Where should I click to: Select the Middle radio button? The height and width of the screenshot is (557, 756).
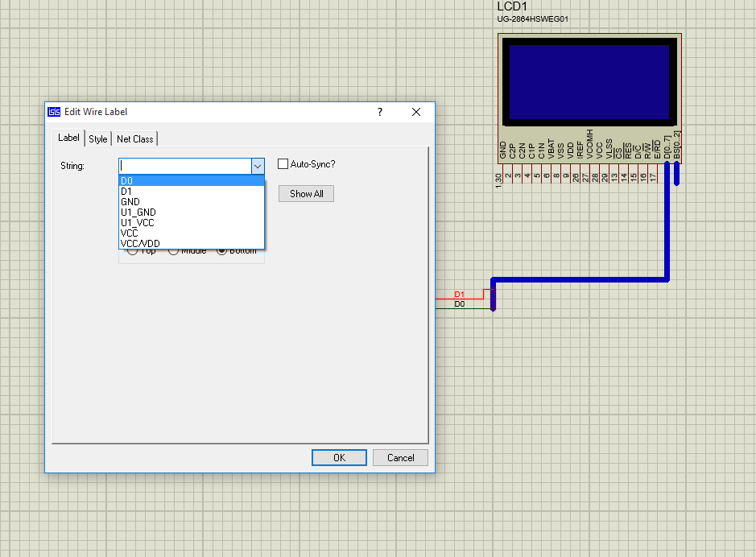coord(173,251)
